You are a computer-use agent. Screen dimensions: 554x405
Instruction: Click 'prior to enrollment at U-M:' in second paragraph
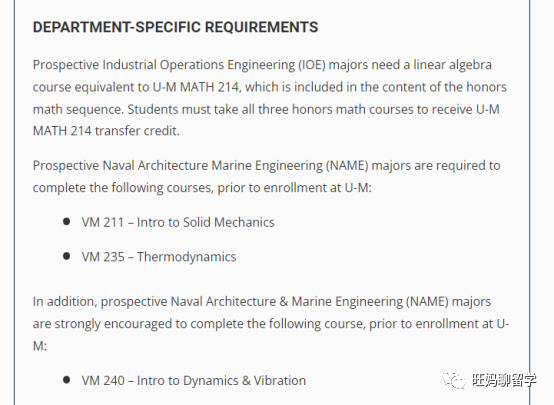pos(295,188)
